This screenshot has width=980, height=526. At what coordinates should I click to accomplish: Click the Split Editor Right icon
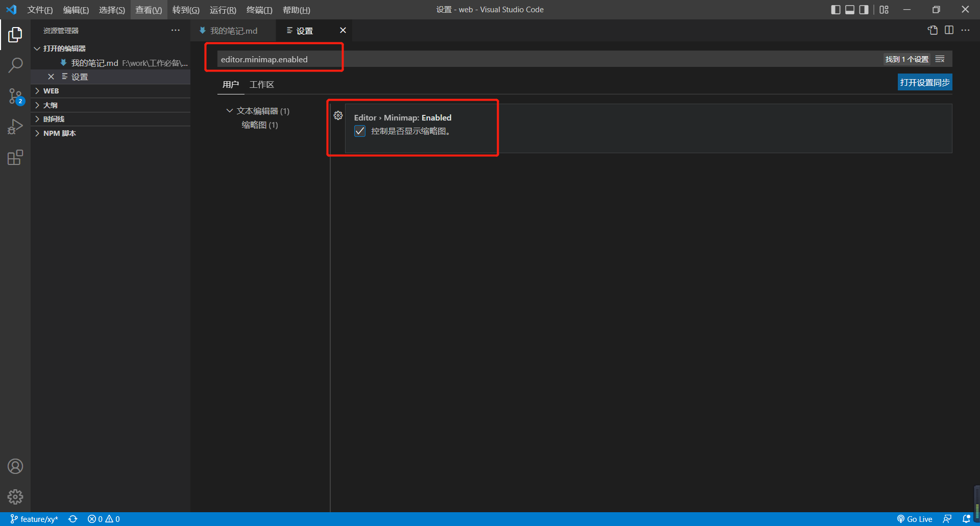pos(949,30)
